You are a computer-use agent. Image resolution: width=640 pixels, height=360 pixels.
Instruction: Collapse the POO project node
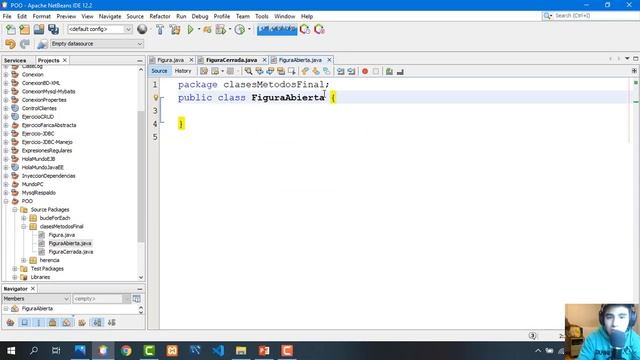click(6, 201)
